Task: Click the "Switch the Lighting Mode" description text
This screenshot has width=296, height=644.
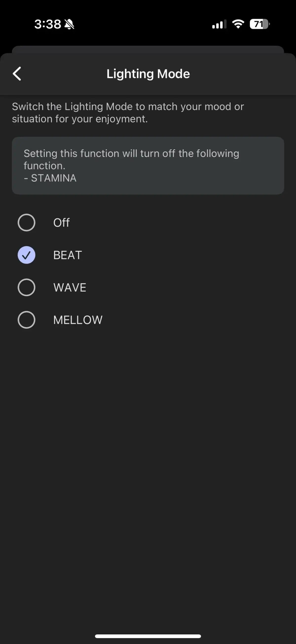Action: [x=128, y=113]
